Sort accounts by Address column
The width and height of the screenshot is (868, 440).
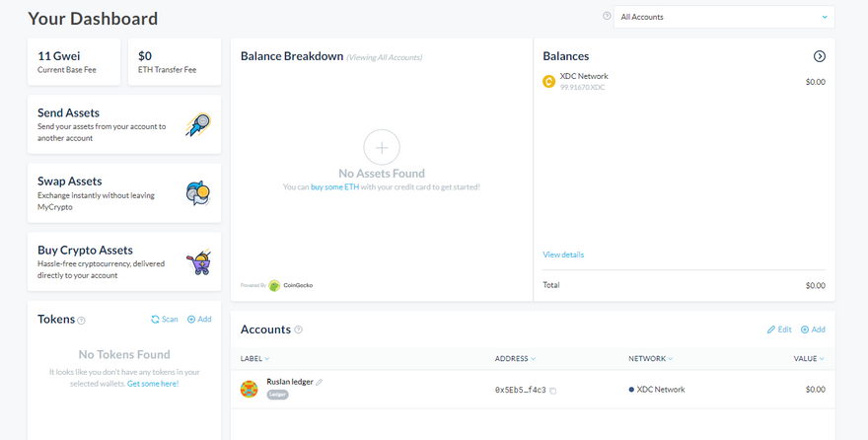(515, 358)
